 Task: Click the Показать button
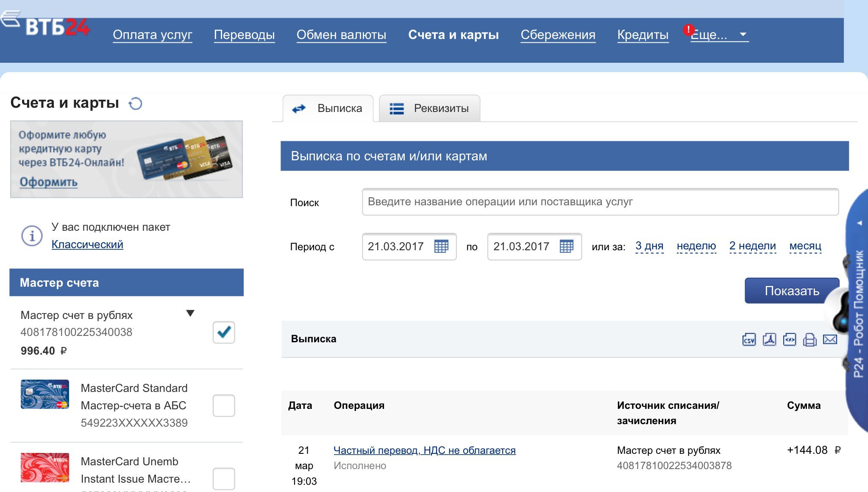tap(792, 291)
